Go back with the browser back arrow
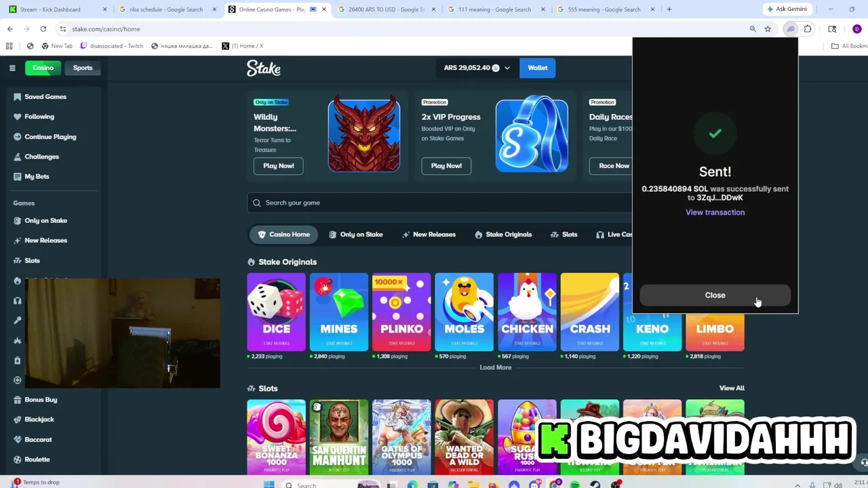Viewport: 868px width, 488px height. 10,29
